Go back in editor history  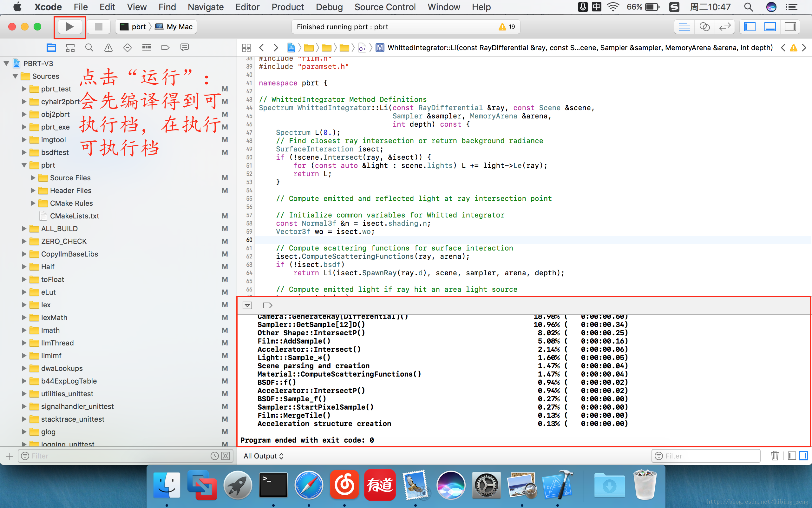262,48
